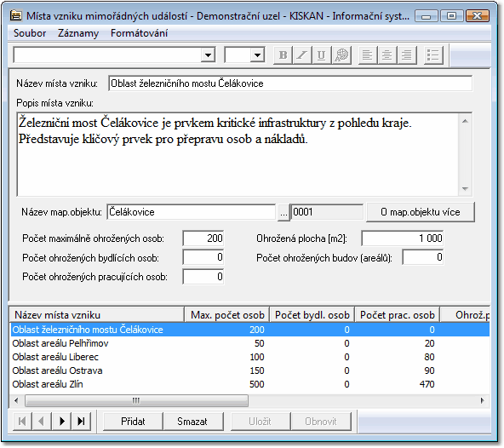504x448 pixels.
Task: Sort by Název místa vzniku column header
Action: (97, 315)
